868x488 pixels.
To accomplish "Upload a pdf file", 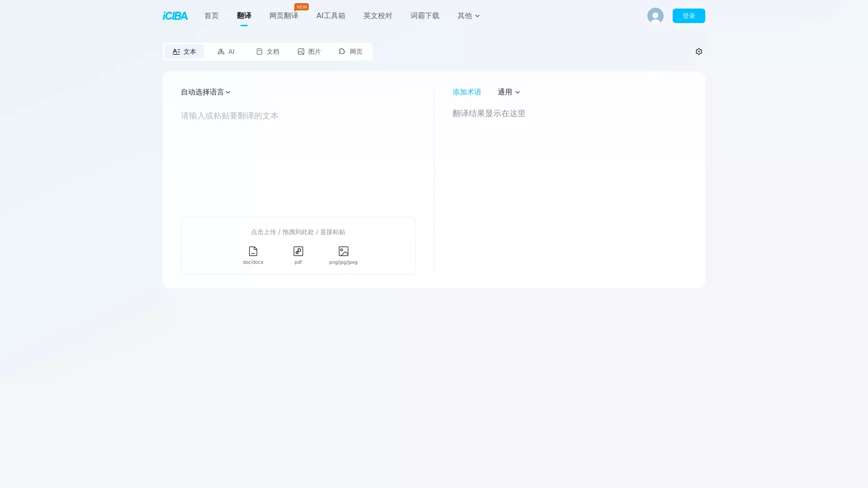I will tap(298, 254).
